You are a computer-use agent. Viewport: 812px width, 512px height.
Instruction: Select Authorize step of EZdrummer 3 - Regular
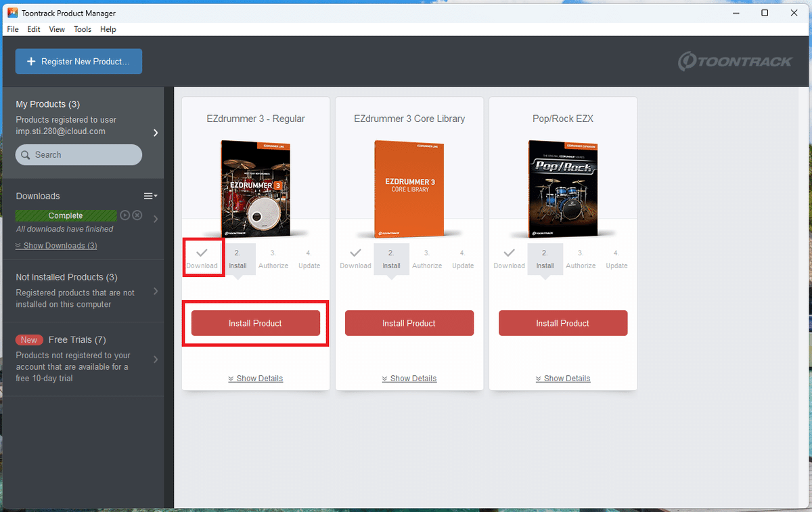pos(273,258)
